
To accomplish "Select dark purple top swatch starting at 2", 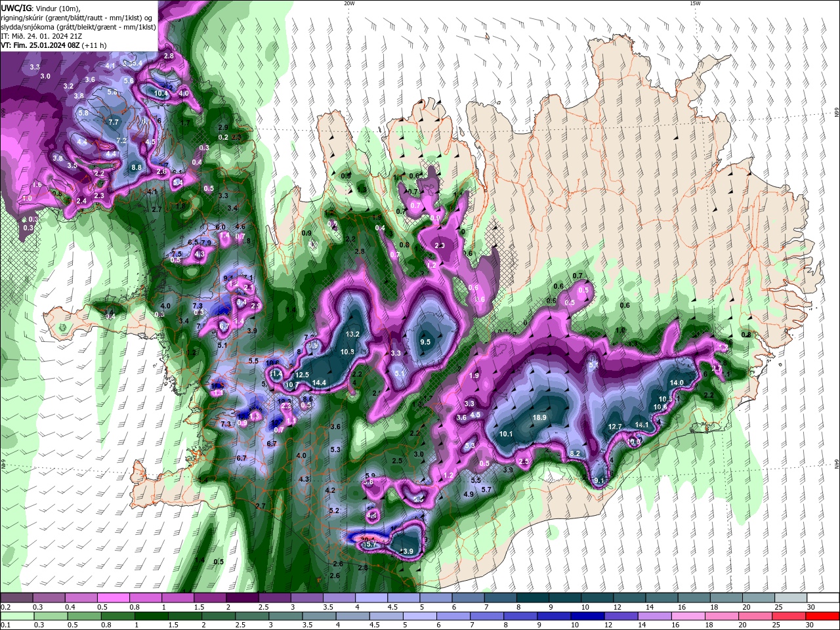I will tap(242, 597).
